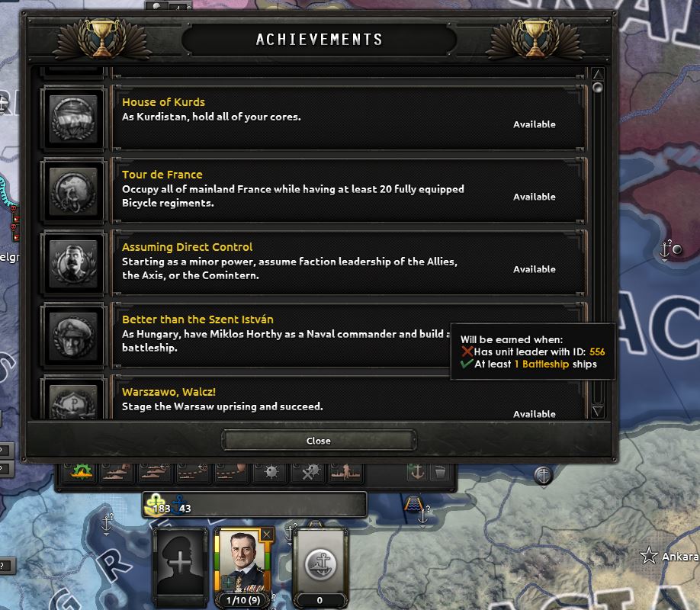Remove the admiral with the orange X
This screenshot has height=610, width=700.
[x=267, y=535]
